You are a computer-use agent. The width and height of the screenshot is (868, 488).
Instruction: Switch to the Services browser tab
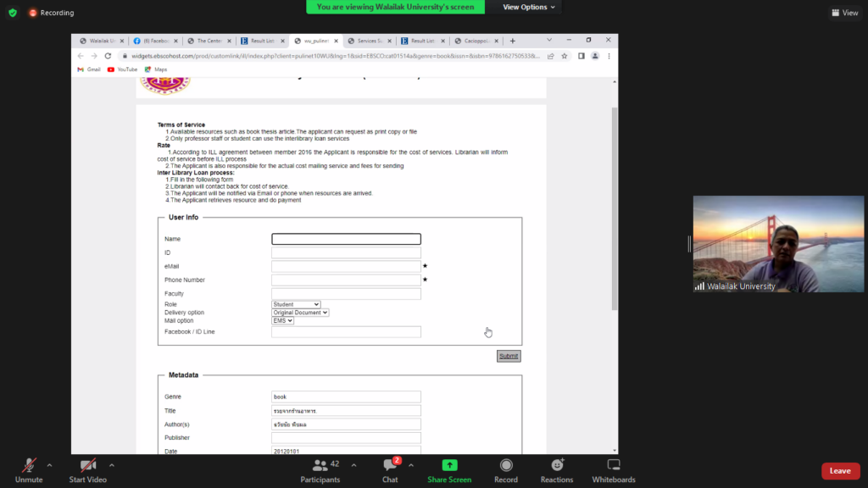(x=369, y=41)
